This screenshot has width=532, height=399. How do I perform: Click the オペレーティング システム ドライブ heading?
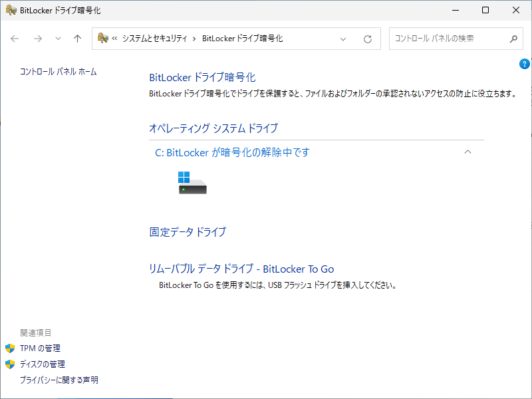coord(213,128)
